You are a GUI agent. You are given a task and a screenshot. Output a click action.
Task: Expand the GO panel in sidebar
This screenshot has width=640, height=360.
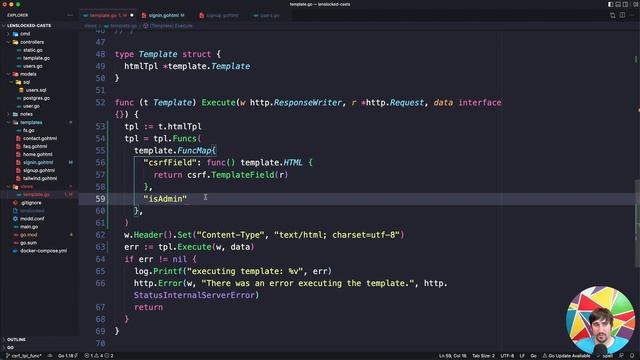[x=10, y=347]
